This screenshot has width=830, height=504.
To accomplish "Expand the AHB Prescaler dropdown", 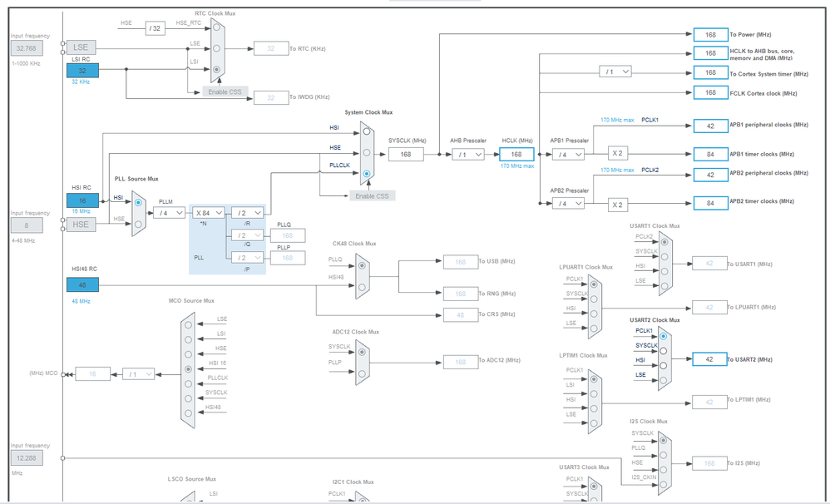I will pos(468,155).
